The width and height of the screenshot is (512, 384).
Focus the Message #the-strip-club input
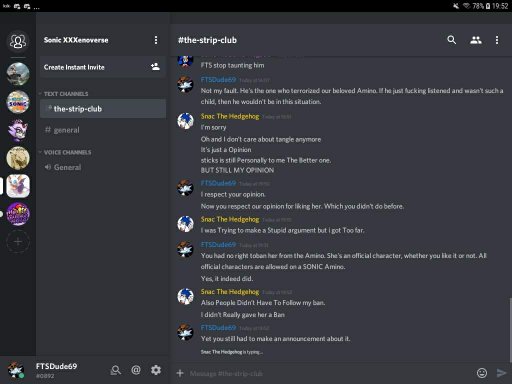pos(328,373)
